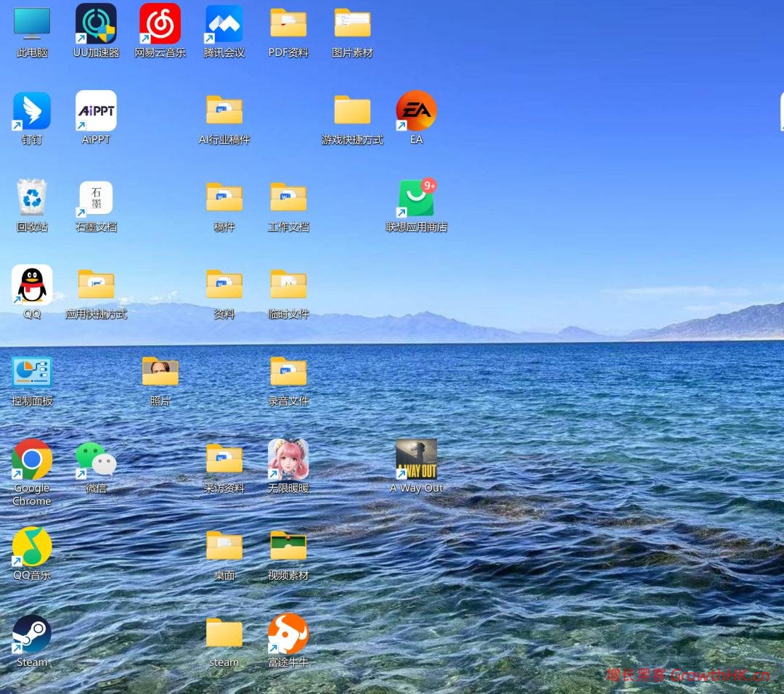Click the 微信 desktop icon
784x694 pixels.
point(96,459)
